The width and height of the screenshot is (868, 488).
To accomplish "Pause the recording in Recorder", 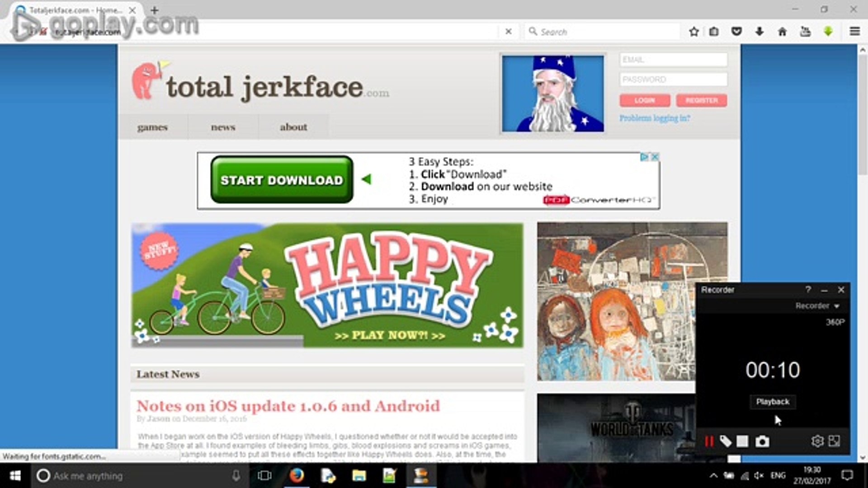I will click(709, 441).
